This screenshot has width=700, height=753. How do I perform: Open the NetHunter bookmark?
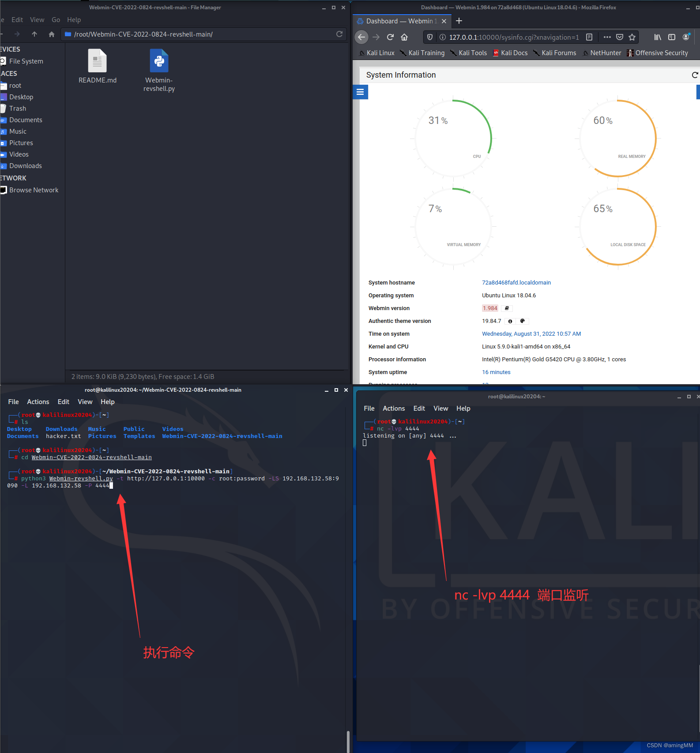pos(602,53)
